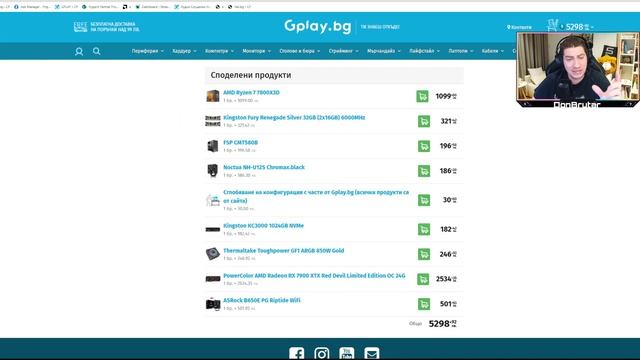Click the assembly service thumbnail
The height and width of the screenshot is (360, 640).
(213, 200)
